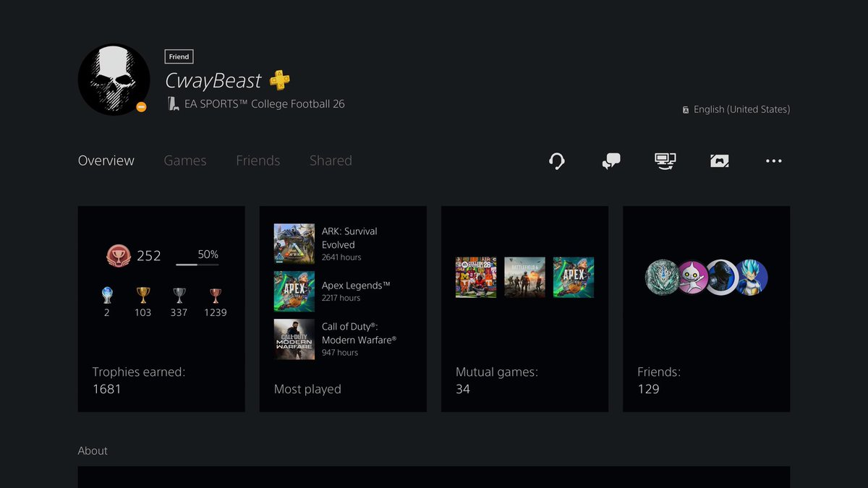The width and height of the screenshot is (868, 488).
Task: Select the gold trophy icon
Action: (x=143, y=295)
